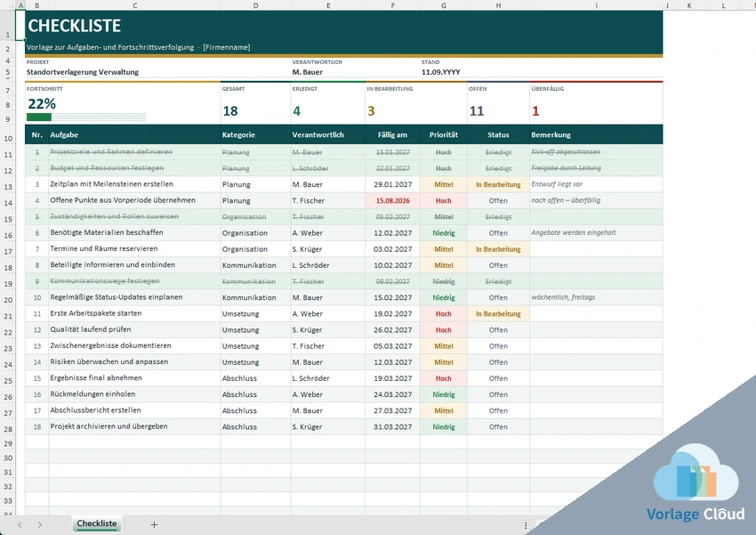Click the 'Kategorie' column heading
Image resolution: width=756 pixels, height=535 pixels.
pos(238,134)
